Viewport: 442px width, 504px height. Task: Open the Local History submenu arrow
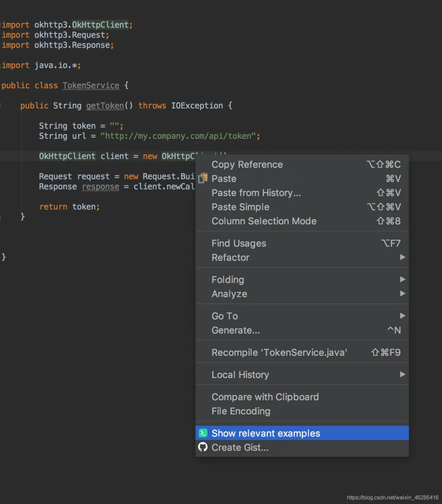pyautogui.click(x=402, y=374)
